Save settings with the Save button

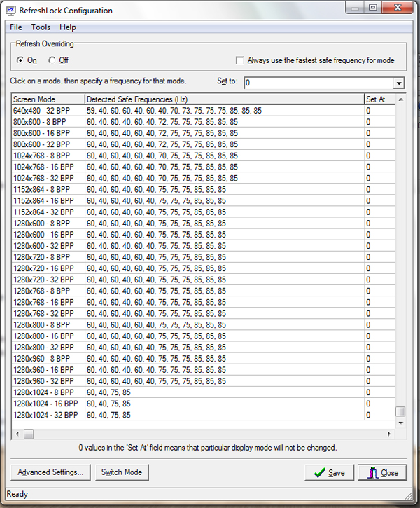click(330, 473)
